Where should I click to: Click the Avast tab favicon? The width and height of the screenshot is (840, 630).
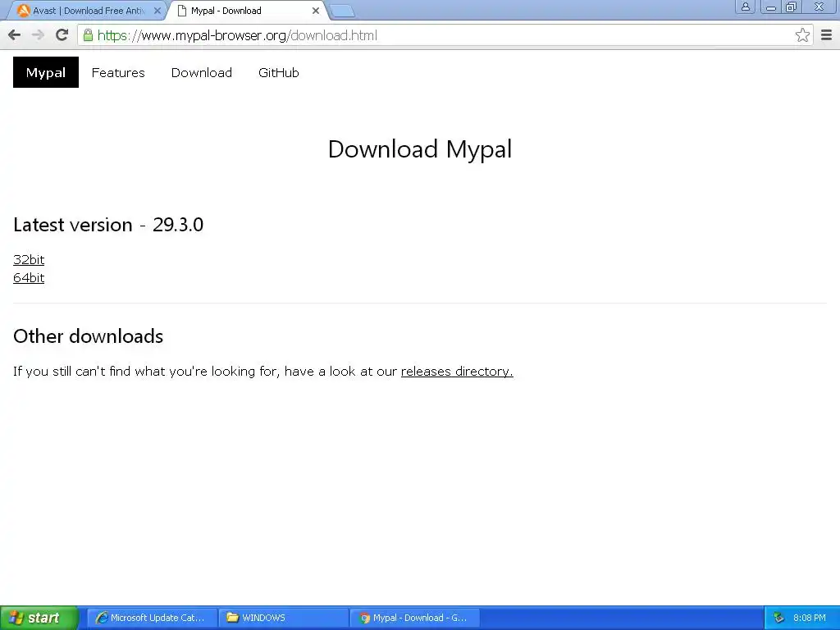(x=23, y=11)
